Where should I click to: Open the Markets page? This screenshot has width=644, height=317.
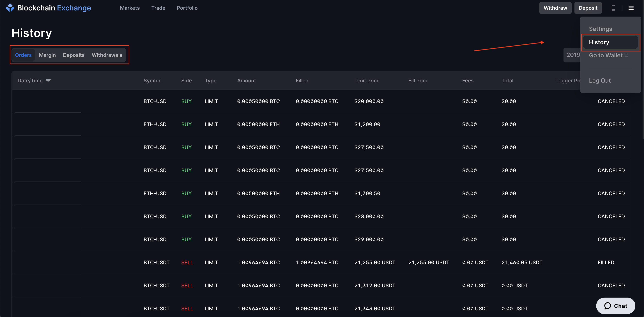[130, 8]
